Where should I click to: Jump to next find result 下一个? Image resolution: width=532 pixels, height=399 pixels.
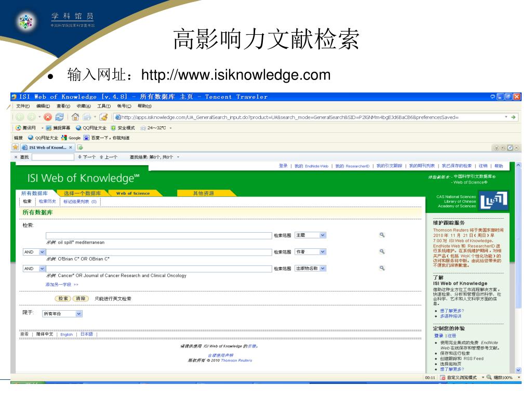[87, 157]
